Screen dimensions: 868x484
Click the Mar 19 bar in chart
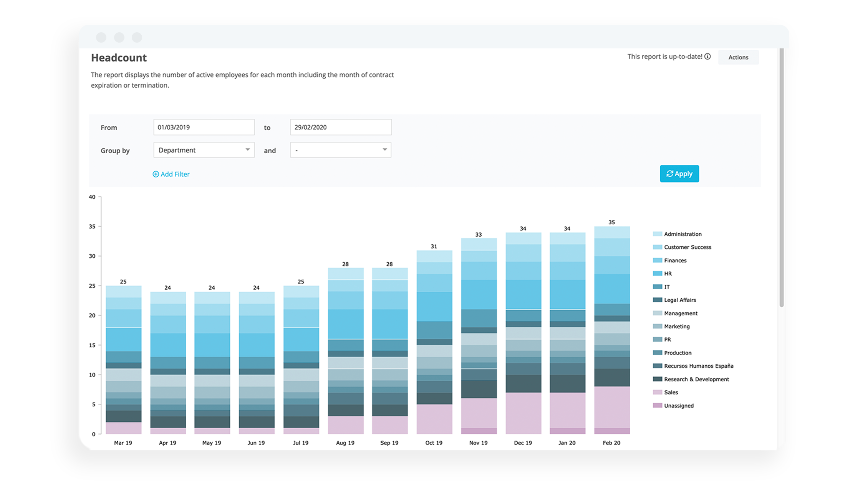123,360
